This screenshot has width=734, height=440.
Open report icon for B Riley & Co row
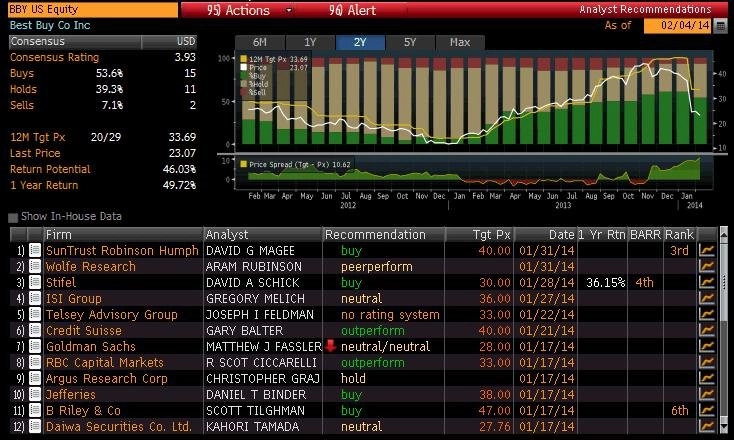click(x=35, y=410)
